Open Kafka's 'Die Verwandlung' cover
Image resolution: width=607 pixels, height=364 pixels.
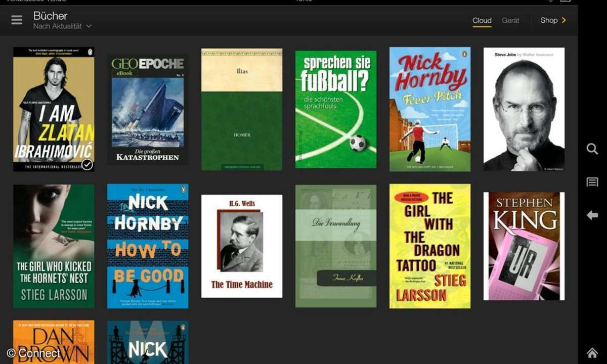coord(336,246)
